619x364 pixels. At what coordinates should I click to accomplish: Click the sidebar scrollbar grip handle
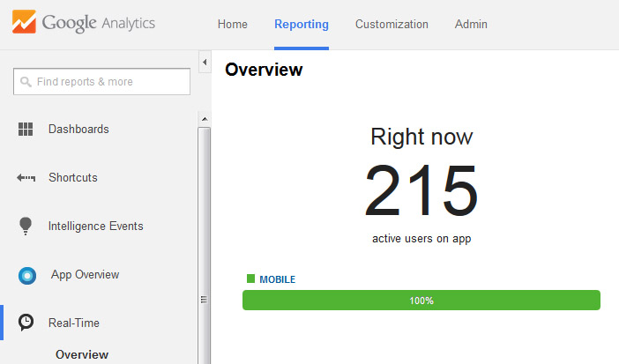click(204, 300)
